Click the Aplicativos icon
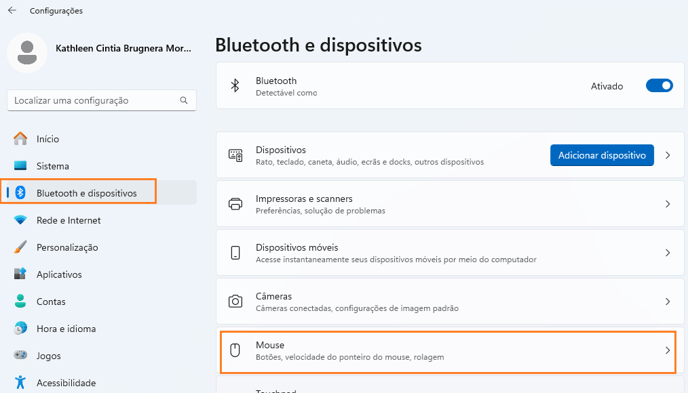The width and height of the screenshot is (688, 393). (x=20, y=274)
